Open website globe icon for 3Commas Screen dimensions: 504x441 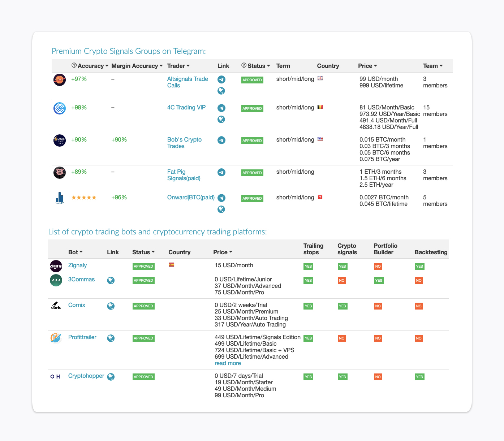[x=111, y=280]
